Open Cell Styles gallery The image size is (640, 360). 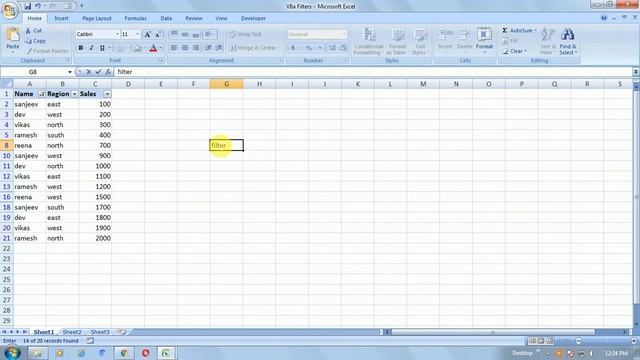point(419,41)
